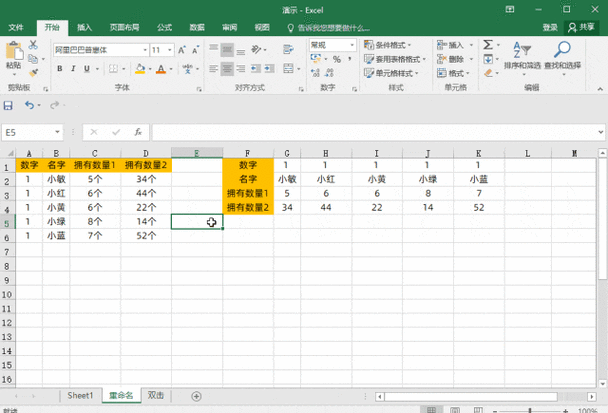The width and height of the screenshot is (608, 413).
Task: Toggle align text left
Action: tap(213, 69)
